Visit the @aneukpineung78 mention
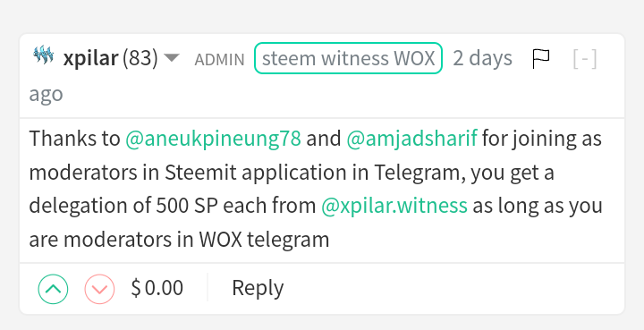This screenshot has height=330, width=644. click(213, 139)
